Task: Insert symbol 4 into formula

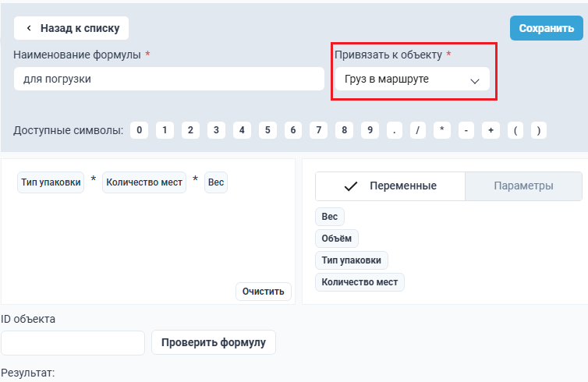Action: click(242, 130)
